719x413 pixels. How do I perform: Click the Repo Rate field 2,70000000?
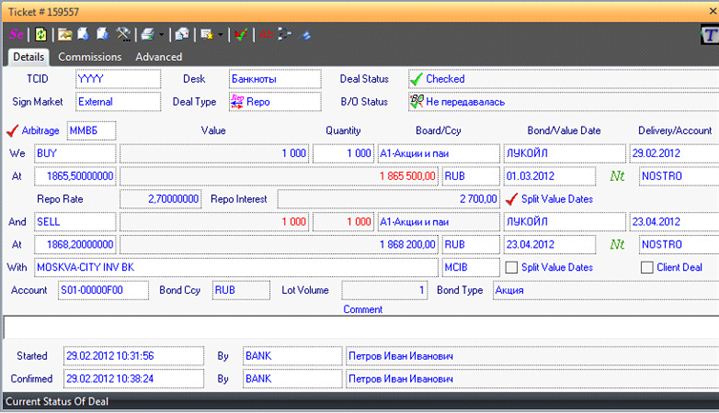pos(160,199)
